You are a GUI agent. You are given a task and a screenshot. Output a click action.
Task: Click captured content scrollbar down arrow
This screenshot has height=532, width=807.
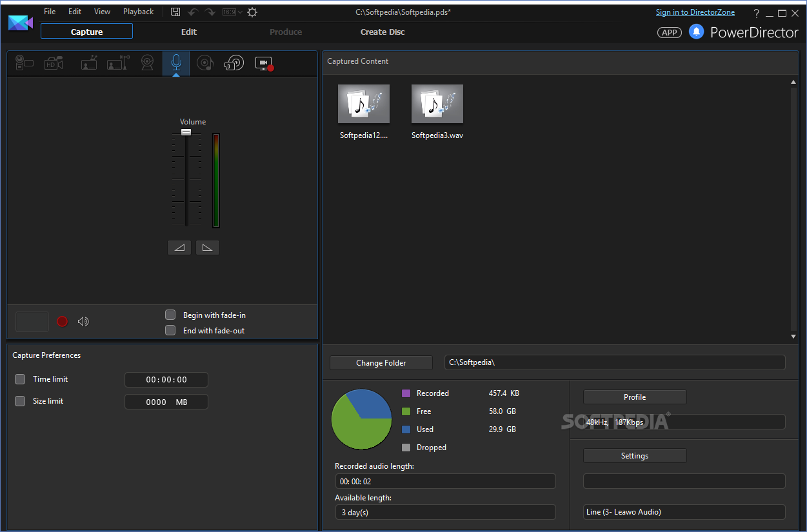(794, 337)
